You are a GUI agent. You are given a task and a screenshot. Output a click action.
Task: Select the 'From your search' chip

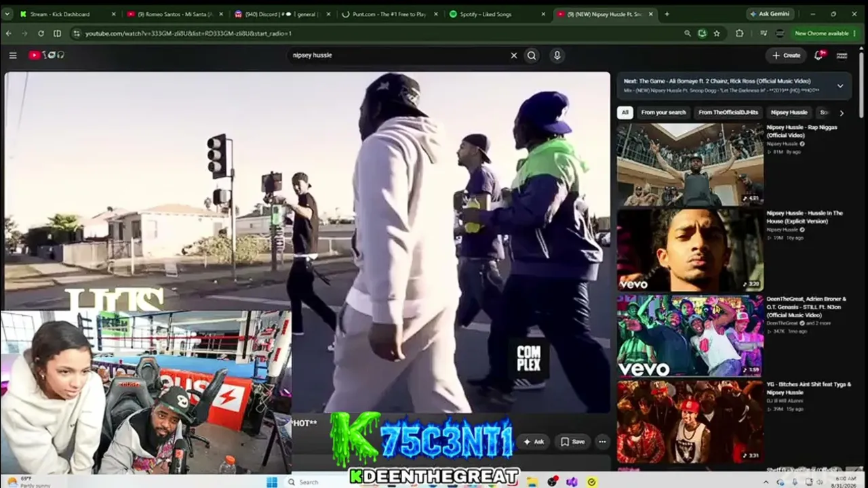click(663, 113)
